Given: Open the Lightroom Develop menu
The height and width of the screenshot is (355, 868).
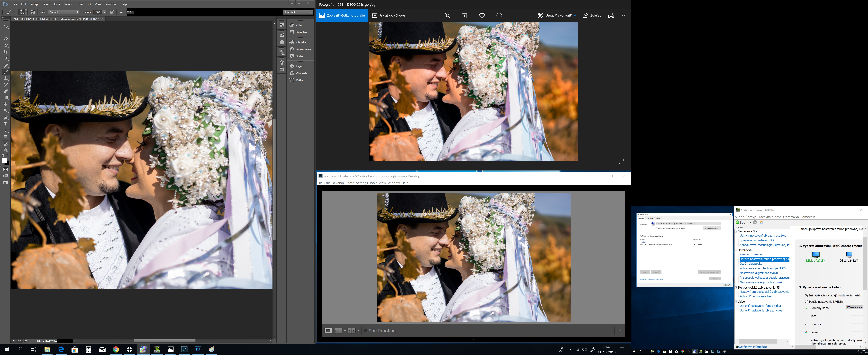Looking at the screenshot, I should pyautogui.click(x=337, y=183).
